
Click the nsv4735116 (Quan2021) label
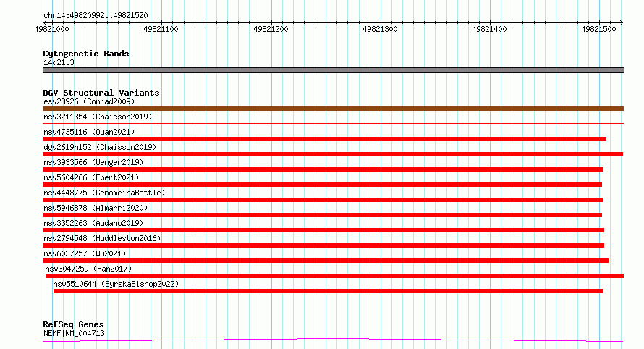(89, 132)
